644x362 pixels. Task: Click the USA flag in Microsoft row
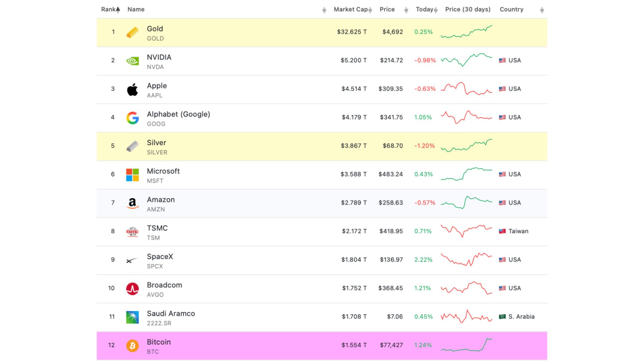tap(502, 174)
